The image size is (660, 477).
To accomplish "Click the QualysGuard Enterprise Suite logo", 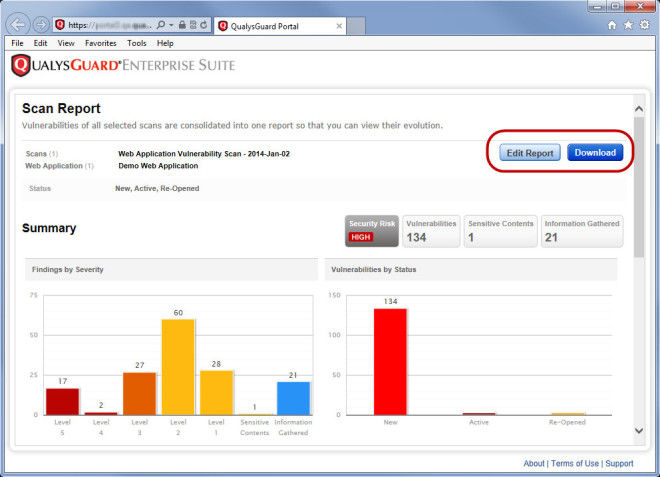I will (x=123, y=65).
